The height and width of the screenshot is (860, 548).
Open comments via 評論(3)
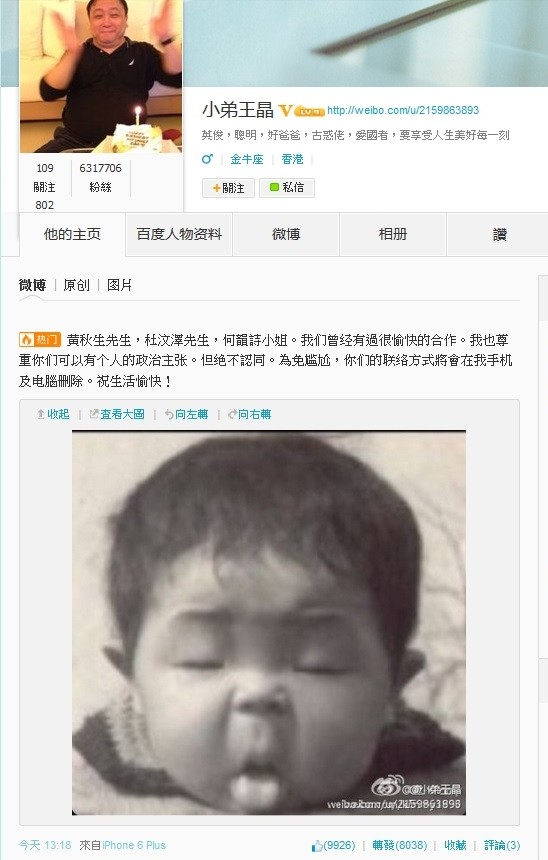502,845
